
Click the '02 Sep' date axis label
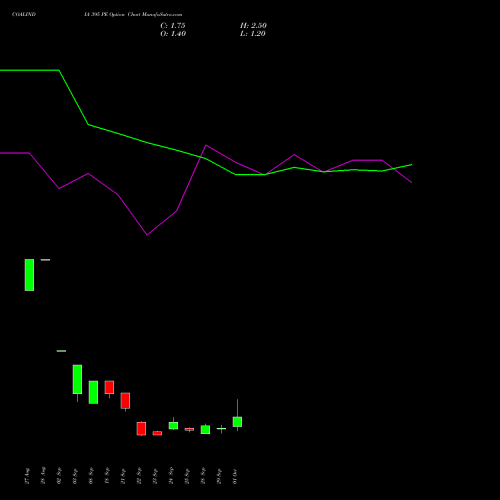59,476
